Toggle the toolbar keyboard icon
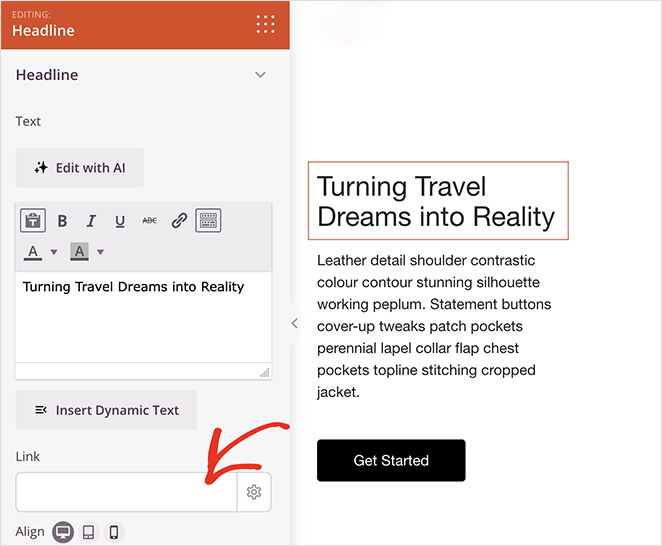The image size is (662, 546). [x=208, y=221]
